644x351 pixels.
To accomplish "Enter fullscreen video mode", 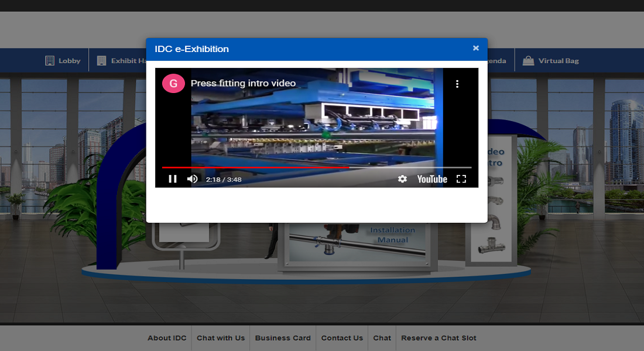I will coord(461,179).
